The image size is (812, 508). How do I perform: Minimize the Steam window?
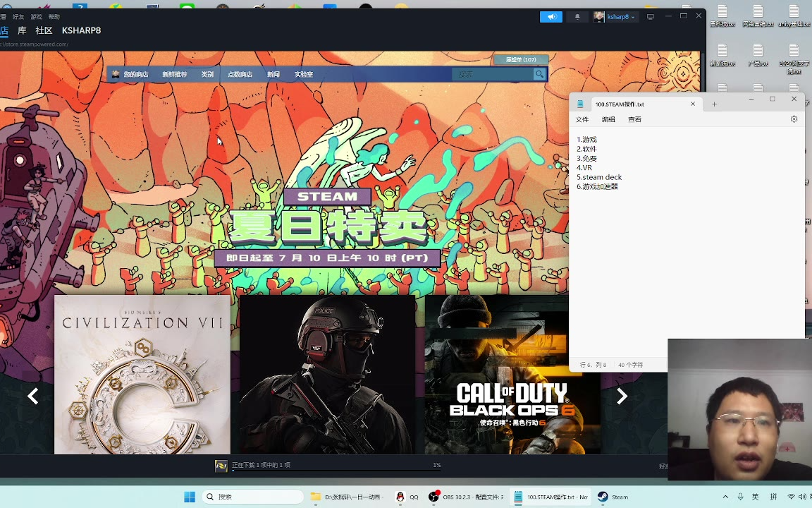click(x=668, y=16)
